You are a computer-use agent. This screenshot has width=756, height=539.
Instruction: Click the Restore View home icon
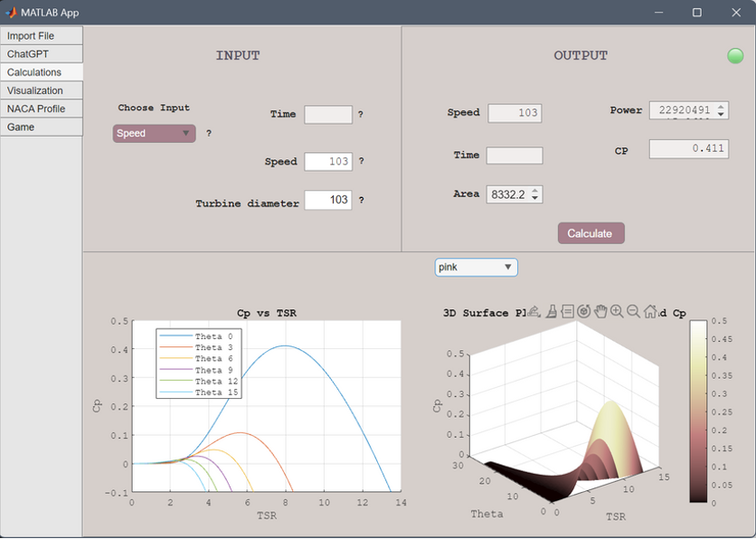point(650,311)
